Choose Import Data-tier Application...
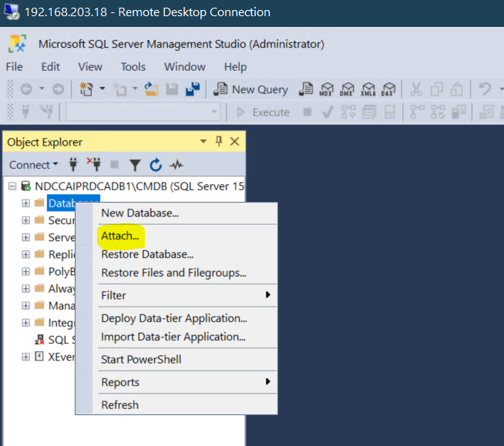Viewport: 504px width, 446px height. tap(176, 337)
